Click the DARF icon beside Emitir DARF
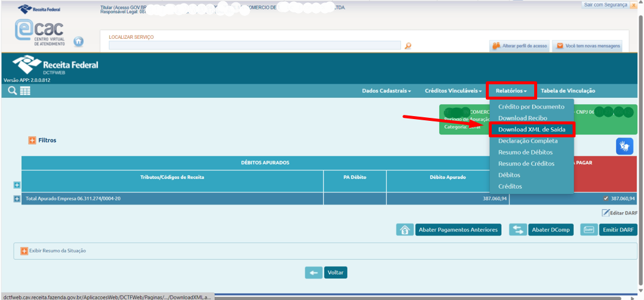Image resolution: width=644 pixels, height=300 pixels. point(589,230)
